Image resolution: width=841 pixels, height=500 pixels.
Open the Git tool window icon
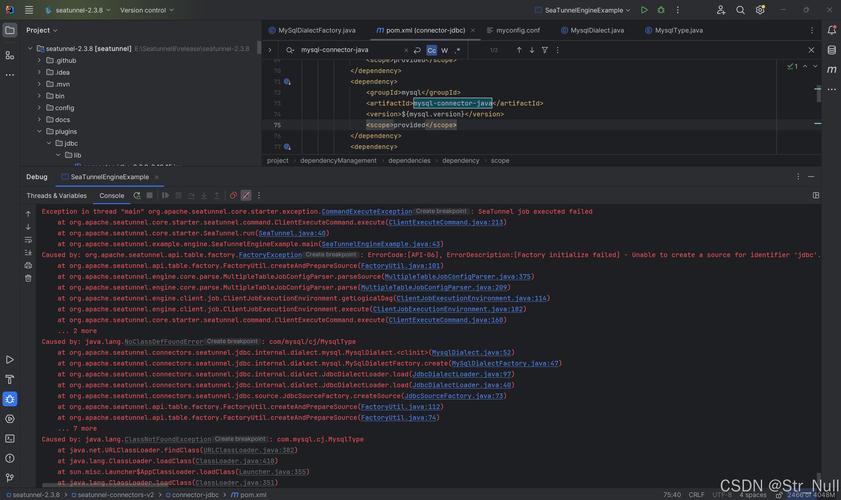pyautogui.click(x=10, y=477)
